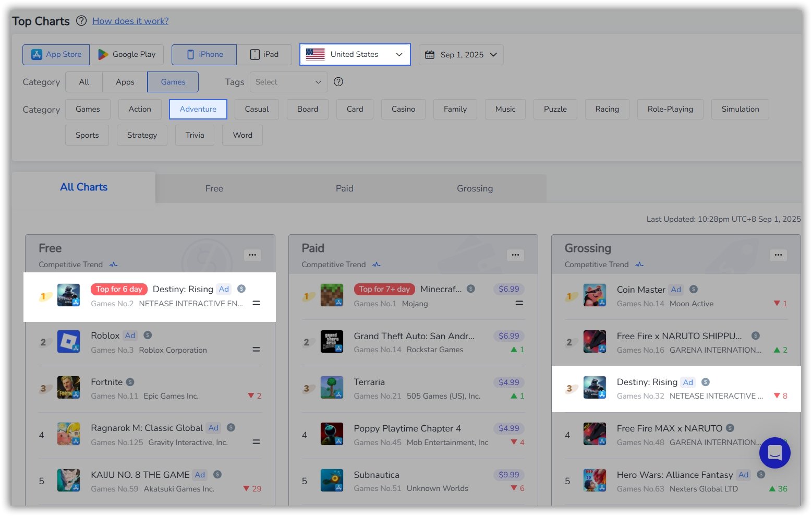Open the Subnautica app icon
This screenshot has height=516, width=812.
tap(332, 481)
